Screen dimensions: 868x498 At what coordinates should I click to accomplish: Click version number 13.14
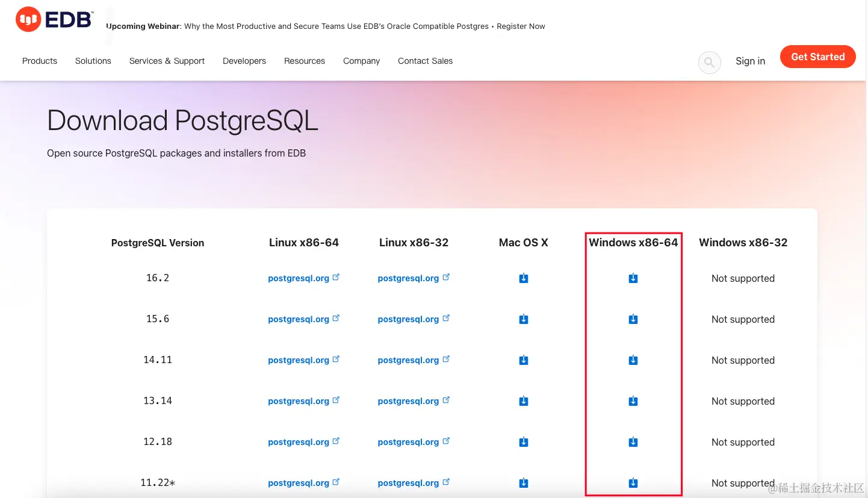pyautogui.click(x=158, y=401)
